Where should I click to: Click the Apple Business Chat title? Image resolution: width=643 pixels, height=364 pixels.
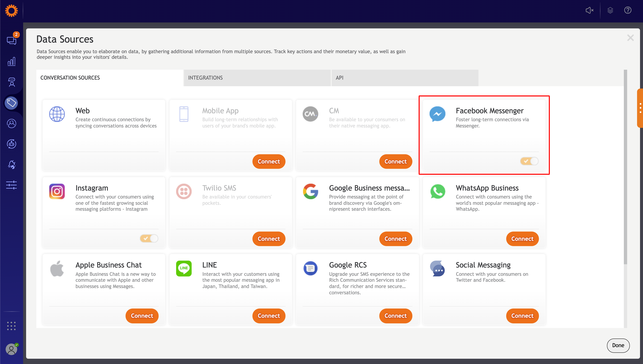tap(109, 265)
